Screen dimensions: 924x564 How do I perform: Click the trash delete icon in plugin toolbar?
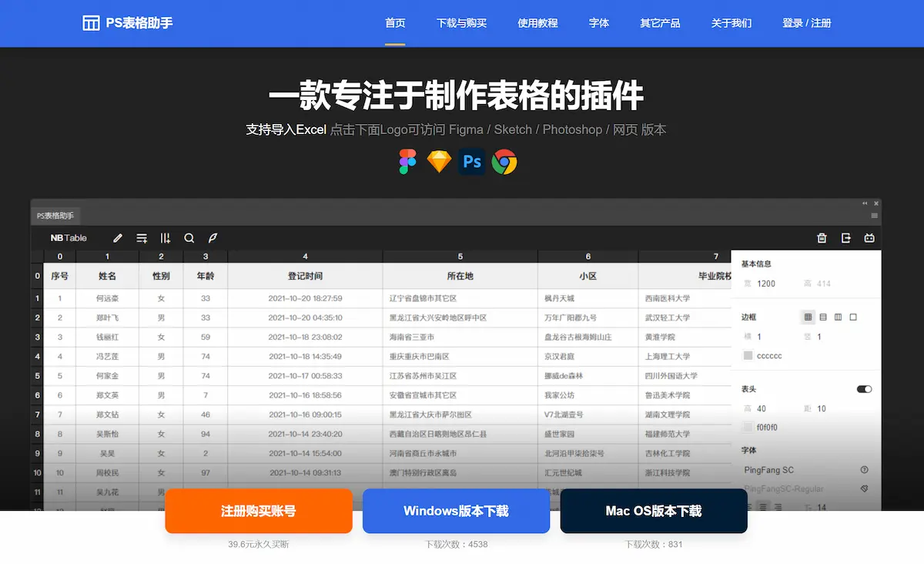[x=822, y=238]
